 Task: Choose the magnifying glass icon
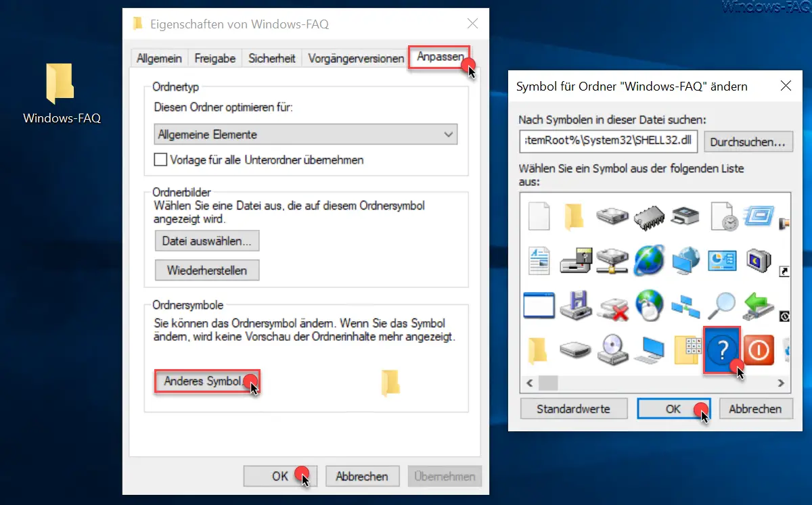[722, 306]
